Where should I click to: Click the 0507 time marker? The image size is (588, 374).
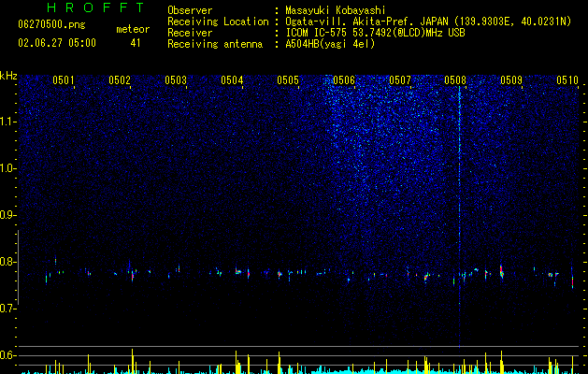pos(400,80)
